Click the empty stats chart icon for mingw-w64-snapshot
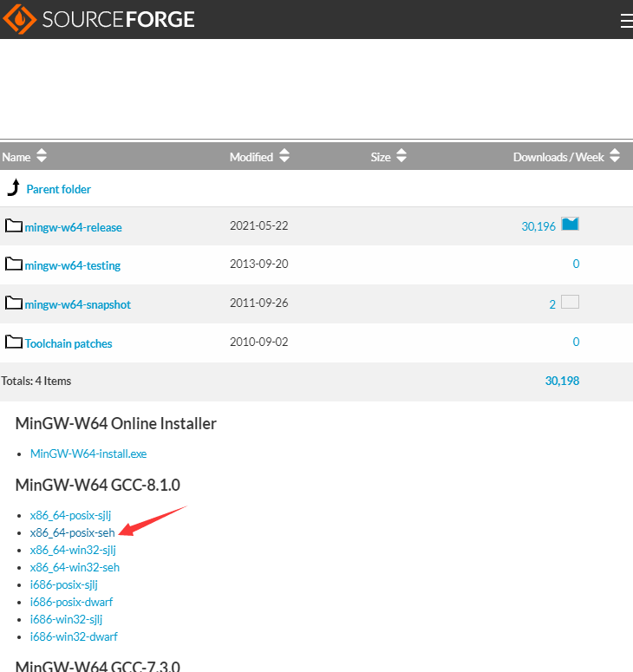633x672 pixels. [x=570, y=303]
